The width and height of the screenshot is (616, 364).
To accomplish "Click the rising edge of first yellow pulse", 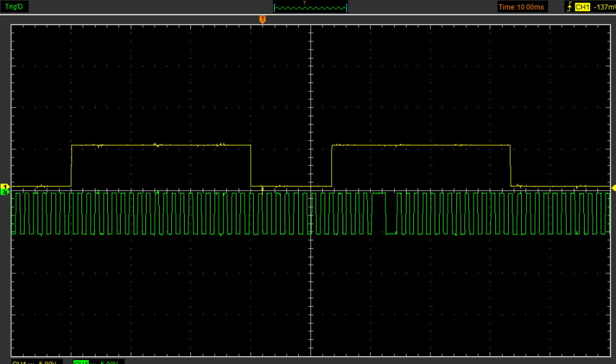I will (x=72, y=166).
